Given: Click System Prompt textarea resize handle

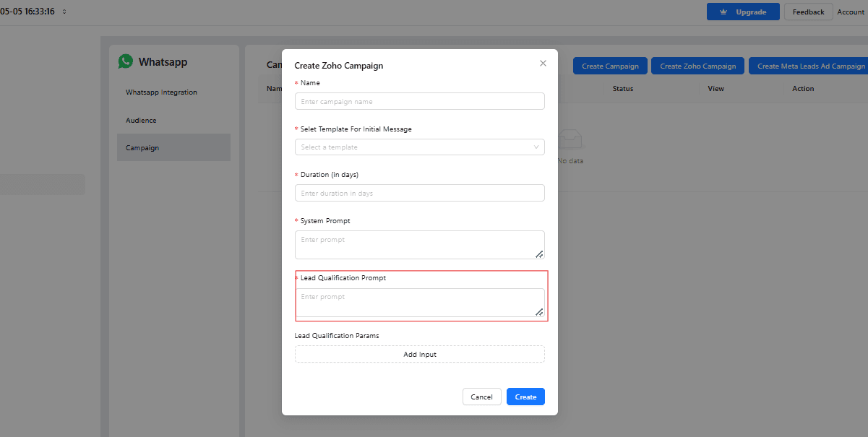Looking at the screenshot, I should tap(539, 254).
